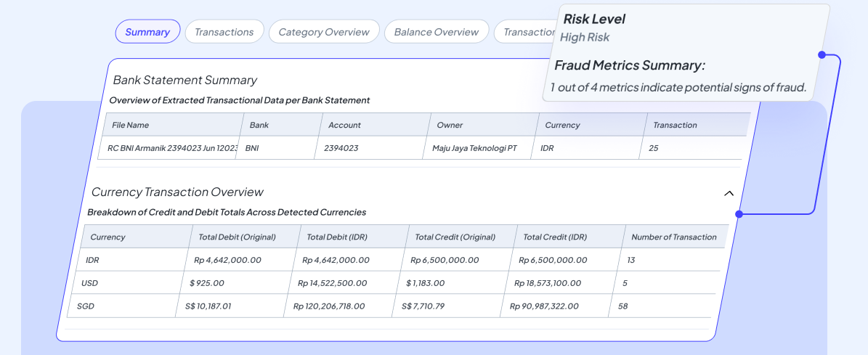Click the Rp 14,522,500.00 value
The height and width of the screenshot is (355, 868).
[x=332, y=283]
